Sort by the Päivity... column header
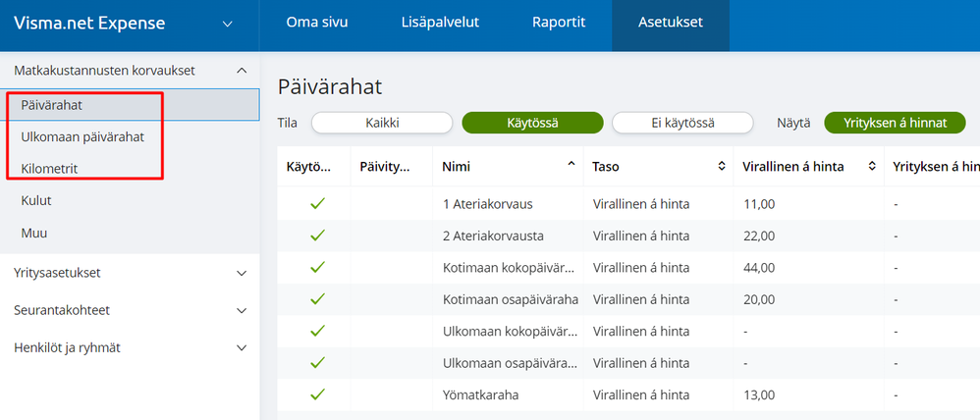 click(x=391, y=166)
